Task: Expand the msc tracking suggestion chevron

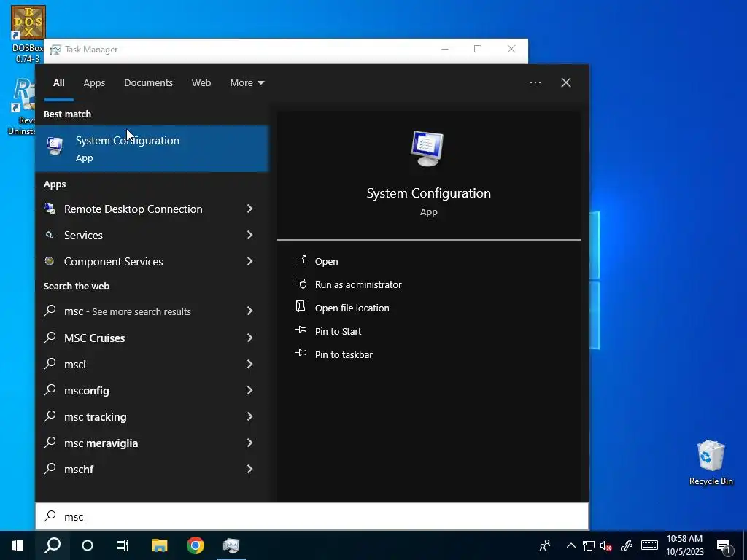Action: pyautogui.click(x=249, y=416)
